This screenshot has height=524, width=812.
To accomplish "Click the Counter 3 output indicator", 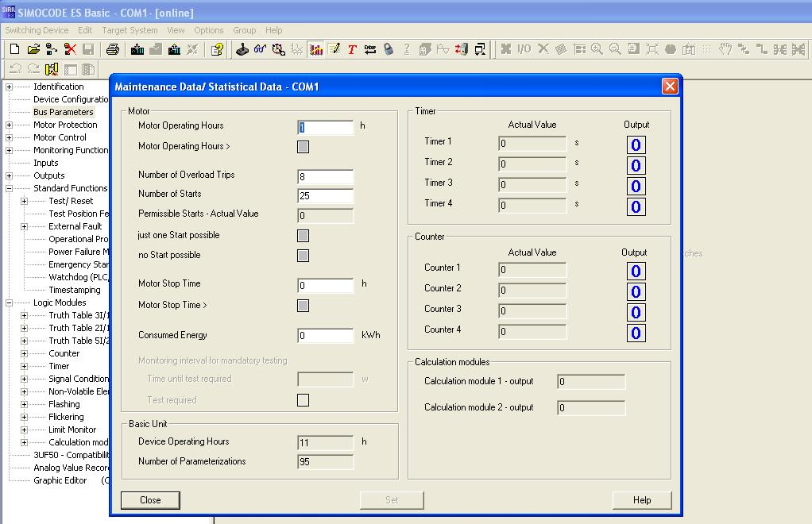I will [x=636, y=313].
